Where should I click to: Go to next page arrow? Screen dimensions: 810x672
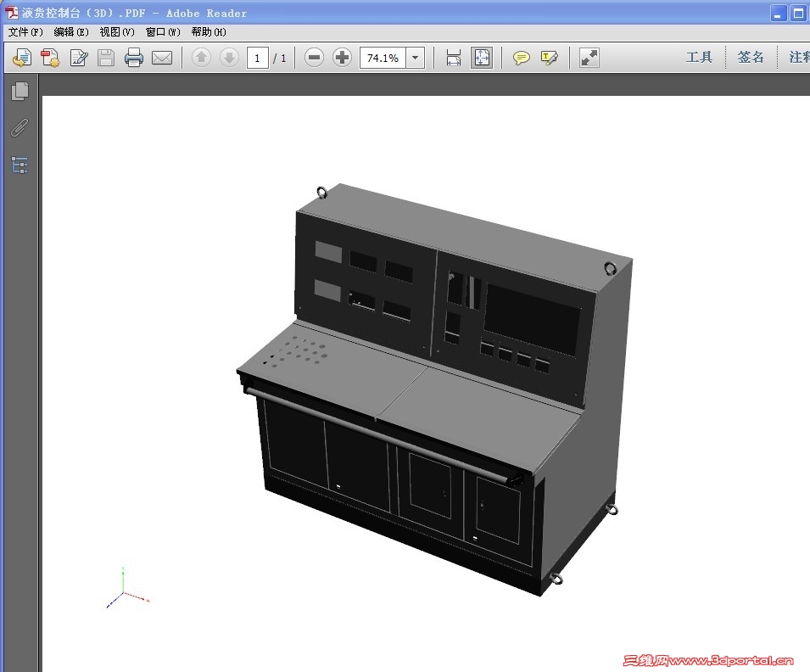pos(229,58)
